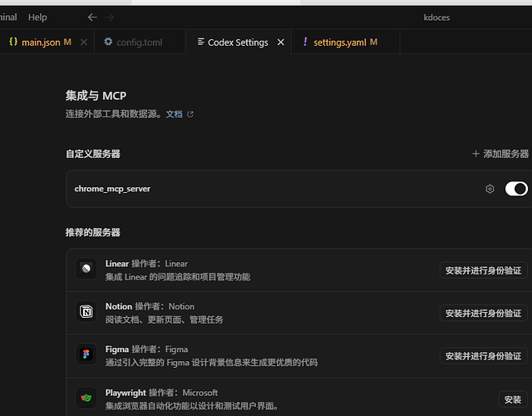Click the Playwright server logo icon
This screenshot has height=416, width=532.
(x=86, y=398)
